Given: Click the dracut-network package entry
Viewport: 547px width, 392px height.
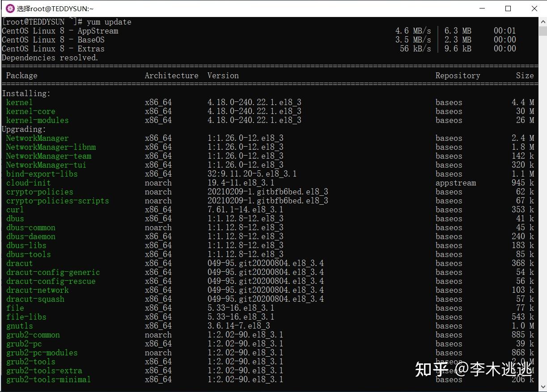Looking at the screenshot, I should (38, 290).
